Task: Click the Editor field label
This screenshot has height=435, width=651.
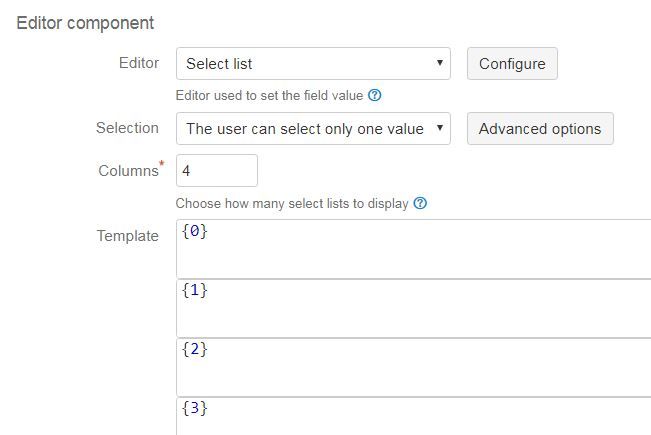Action: tap(139, 63)
